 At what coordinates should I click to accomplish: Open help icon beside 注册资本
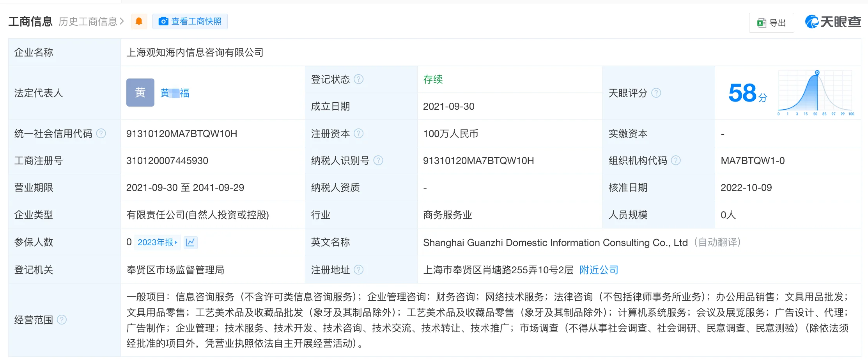pos(358,134)
